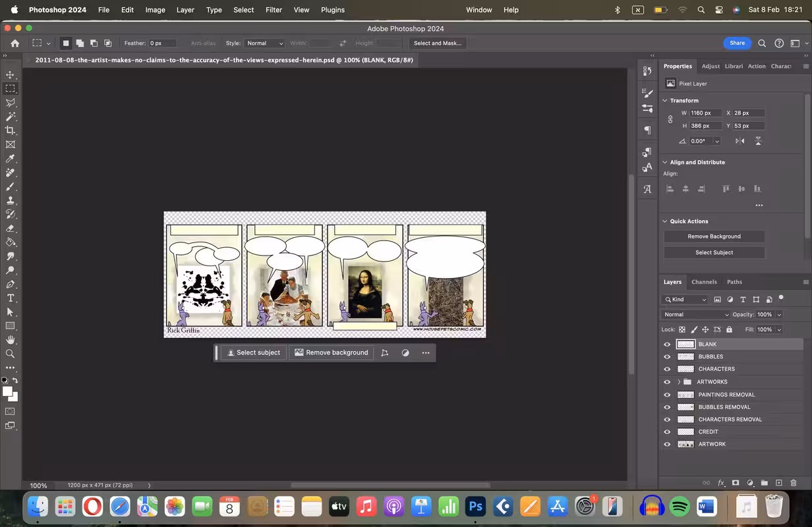The image size is (812, 527).
Task: Open the Filter menu
Action: point(274,10)
